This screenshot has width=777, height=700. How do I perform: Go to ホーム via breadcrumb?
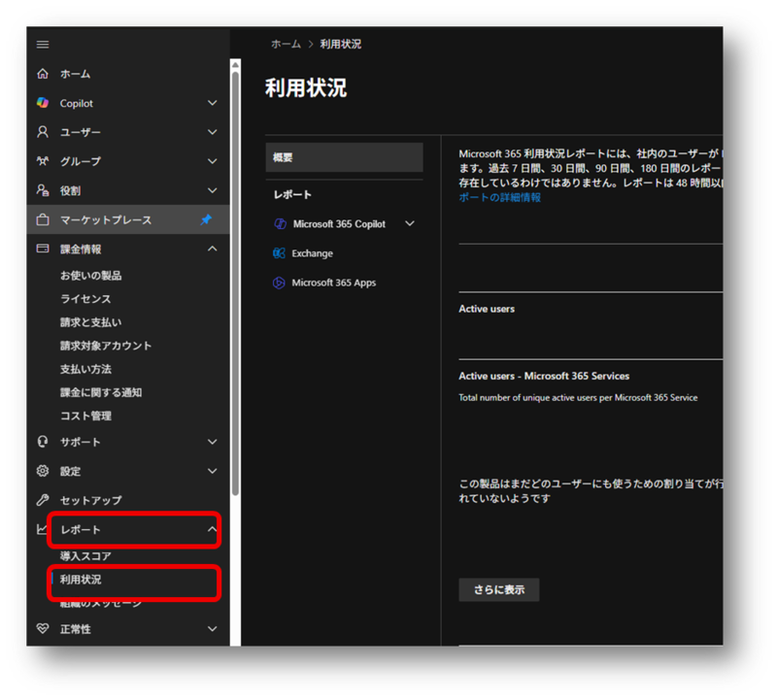pos(286,44)
